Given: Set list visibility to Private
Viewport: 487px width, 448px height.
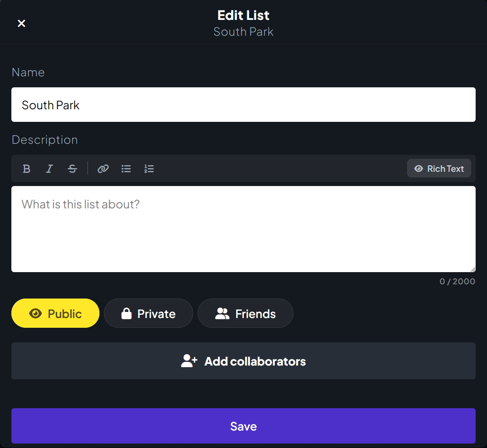Looking at the screenshot, I should (x=149, y=313).
